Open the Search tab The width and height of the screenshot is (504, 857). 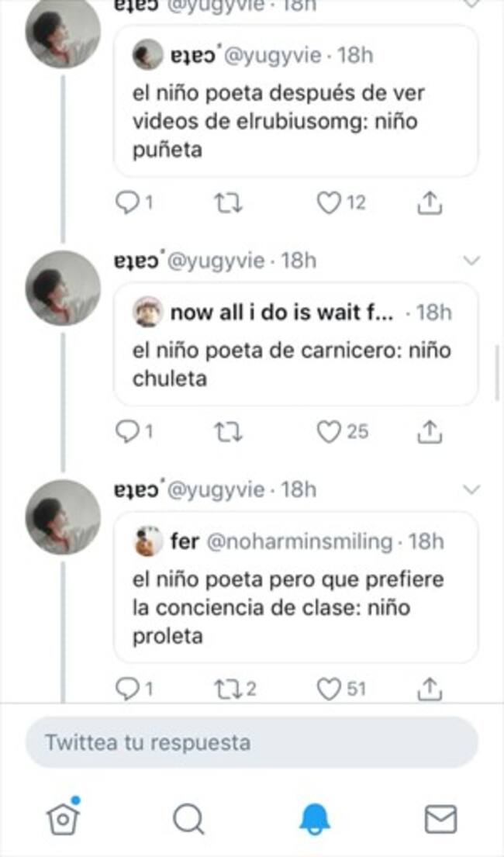pos(188,817)
